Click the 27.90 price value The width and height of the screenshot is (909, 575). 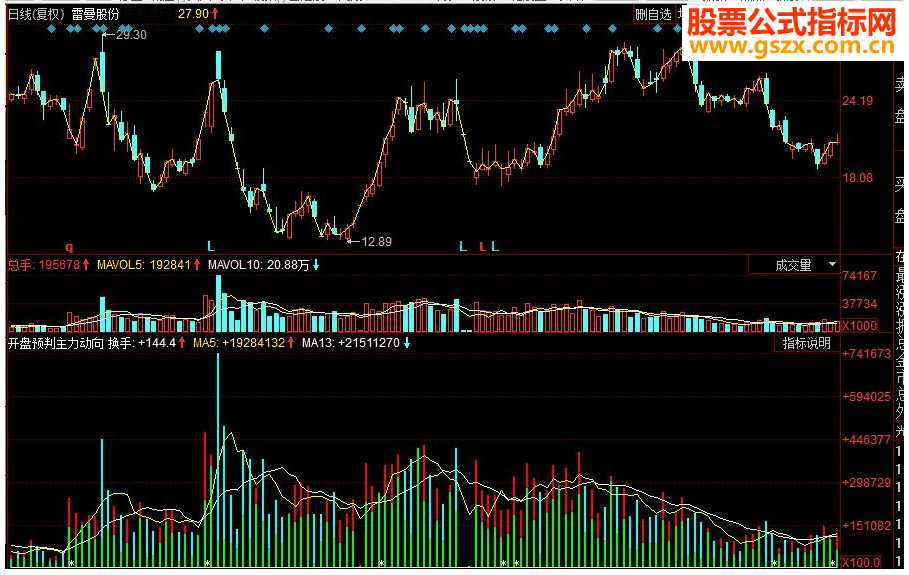point(193,14)
